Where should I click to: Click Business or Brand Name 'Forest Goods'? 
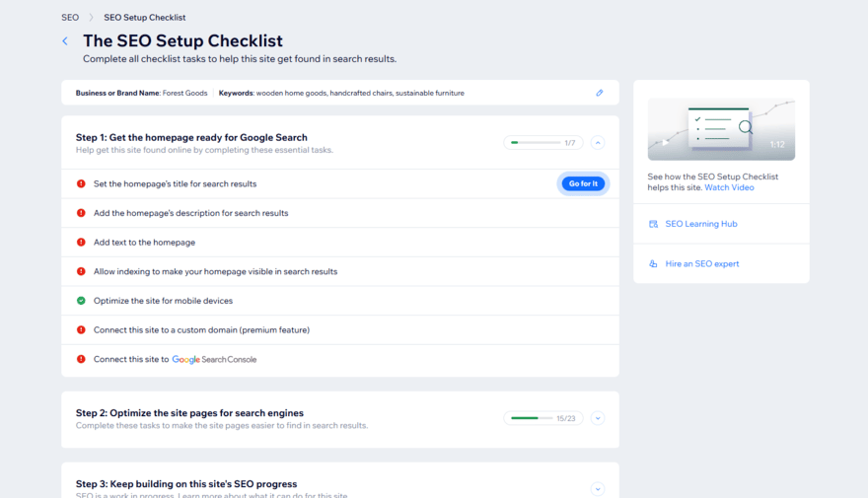click(141, 93)
